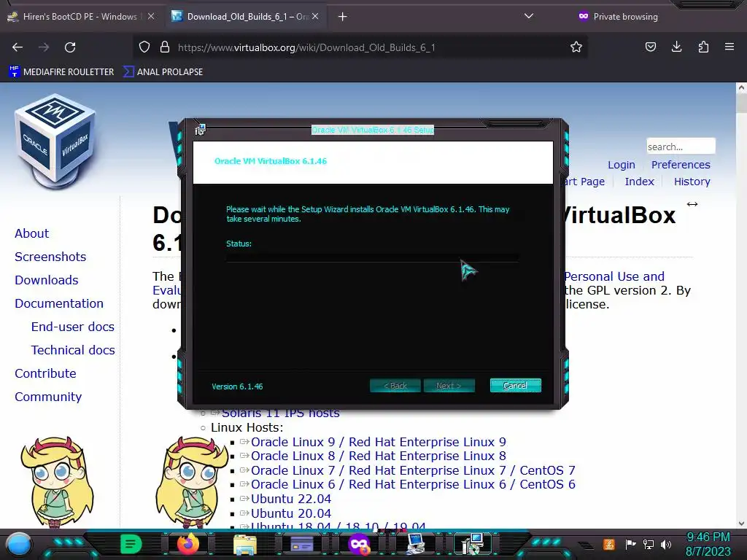This screenshot has width=747, height=560.
Task: Click the Personal Use and license link
Action: pyautogui.click(x=614, y=276)
